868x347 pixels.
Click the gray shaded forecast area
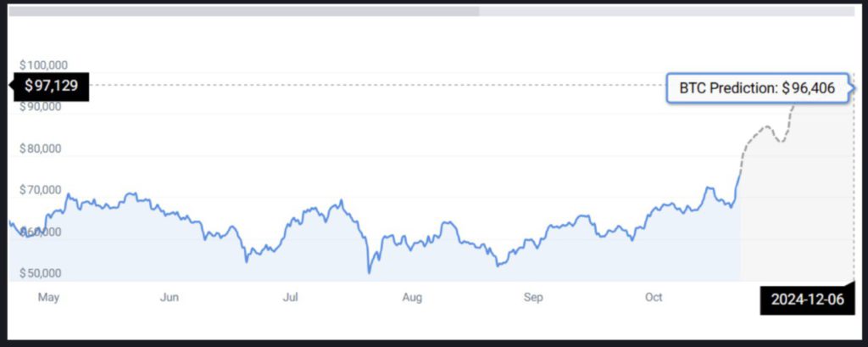coord(797,221)
